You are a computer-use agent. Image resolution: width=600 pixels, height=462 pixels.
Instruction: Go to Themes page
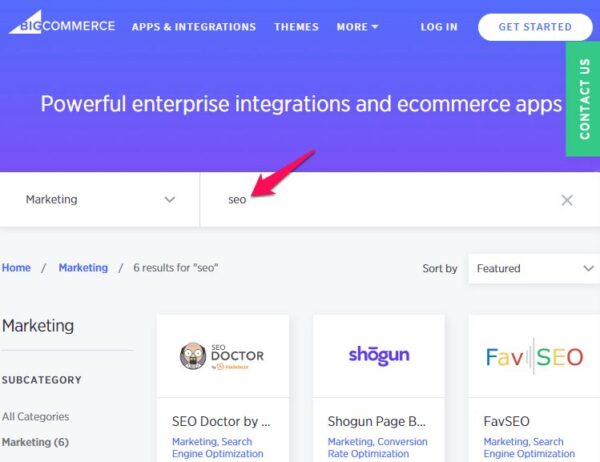(x=296, y=27)
